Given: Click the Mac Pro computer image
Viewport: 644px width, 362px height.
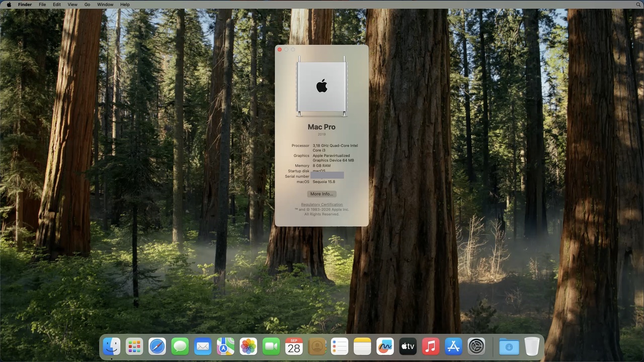Looking at the screenshot, I should pyautogui.click(x=321, y=86).
